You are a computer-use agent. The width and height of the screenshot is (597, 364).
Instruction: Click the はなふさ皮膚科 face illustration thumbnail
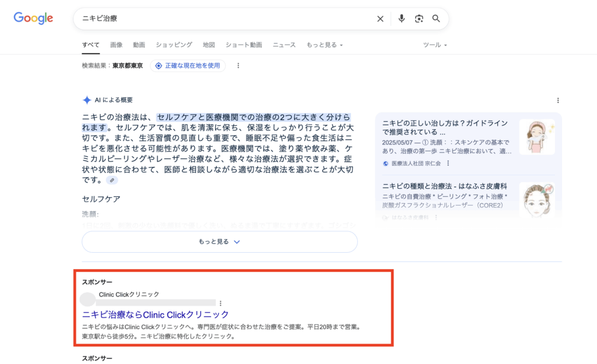536,200
